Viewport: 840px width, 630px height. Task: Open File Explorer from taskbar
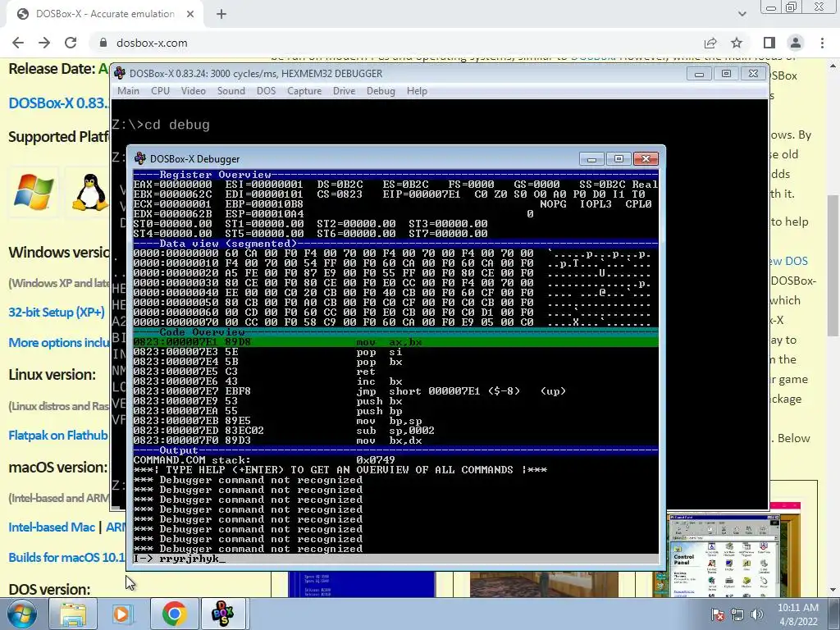pyautogui.click(x=73, y=614)
